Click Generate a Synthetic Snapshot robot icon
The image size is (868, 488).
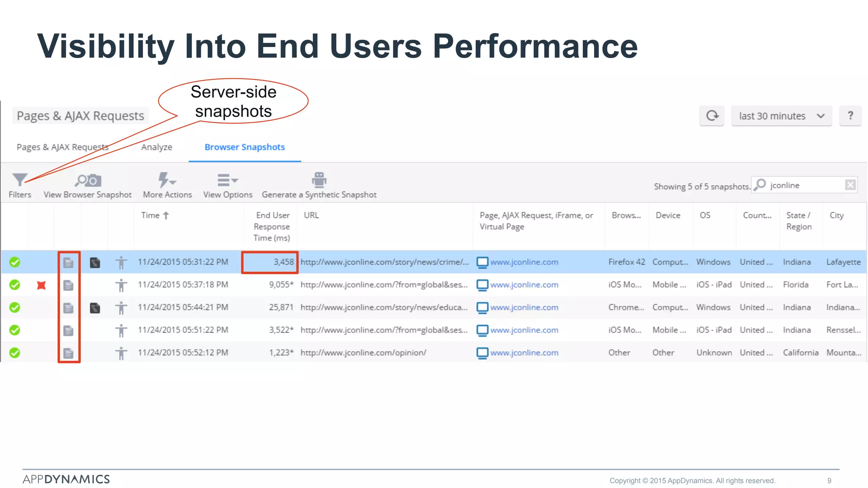(x=319, y=180)
